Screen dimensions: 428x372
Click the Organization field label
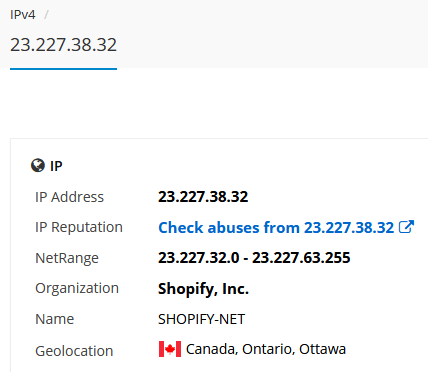coord(77,289)
